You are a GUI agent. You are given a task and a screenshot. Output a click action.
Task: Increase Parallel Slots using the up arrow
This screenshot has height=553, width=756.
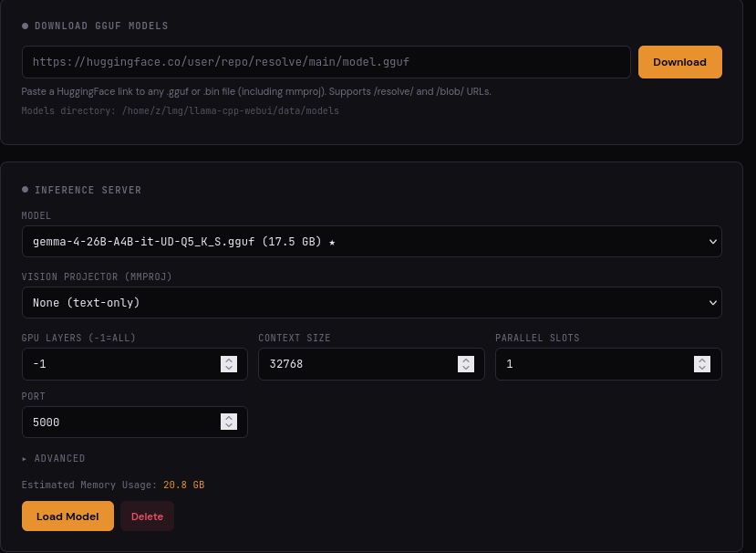tap(702, 360)
